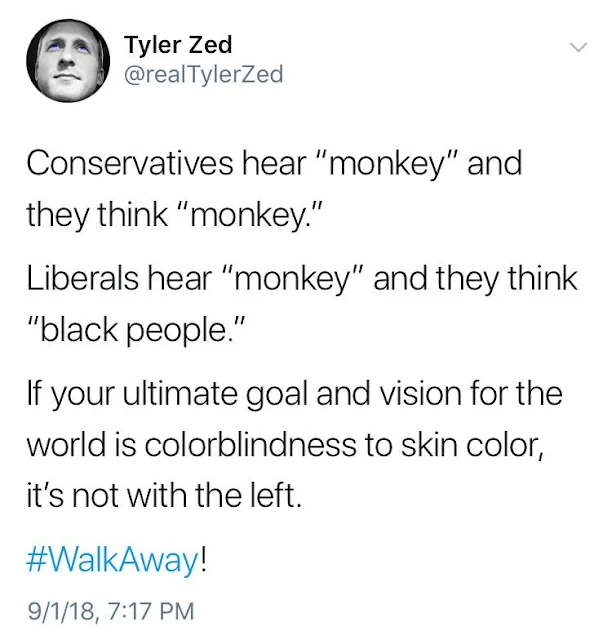Click the Tyler Zed display name

tap(178, 44)
